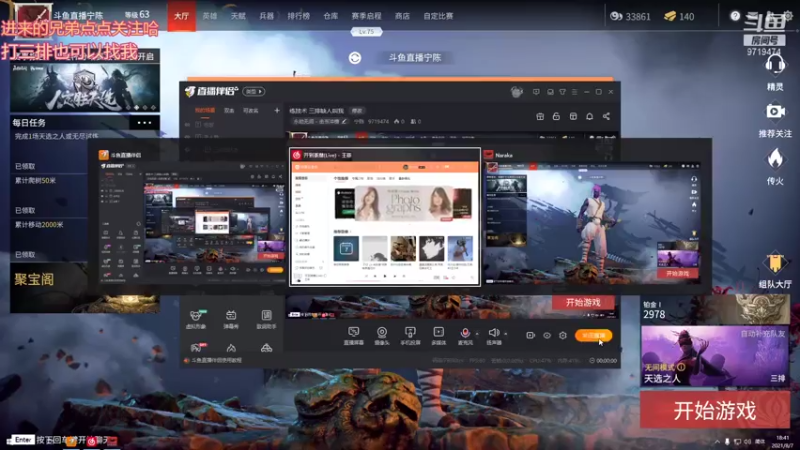Click the orange 关闭直播 button
This screenshot has height=450, width=800.
(594, 335)
